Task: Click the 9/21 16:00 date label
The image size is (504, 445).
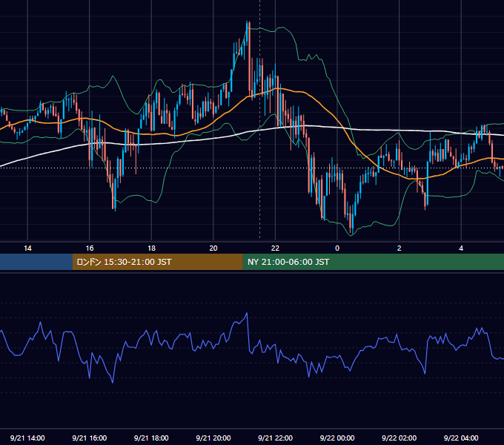Action: tap(90, 438)
